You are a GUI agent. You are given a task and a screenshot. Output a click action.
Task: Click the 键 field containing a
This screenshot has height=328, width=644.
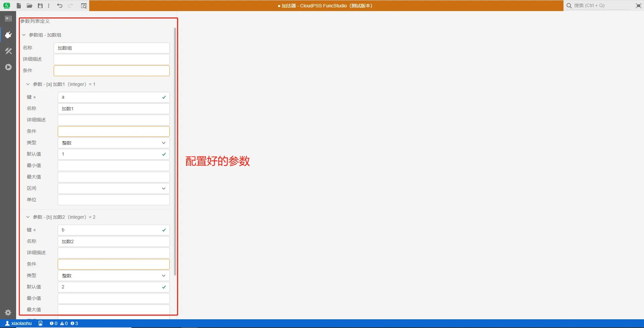[x=114, y=97]
